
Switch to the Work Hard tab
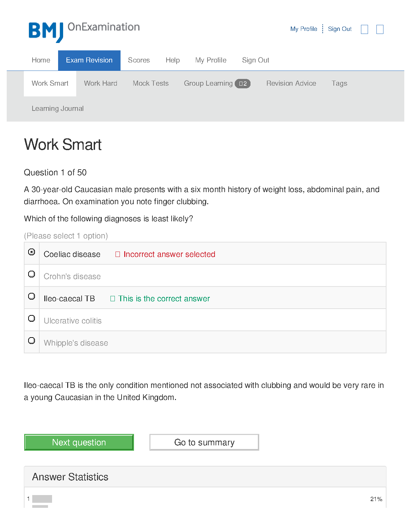pos(100,84)
